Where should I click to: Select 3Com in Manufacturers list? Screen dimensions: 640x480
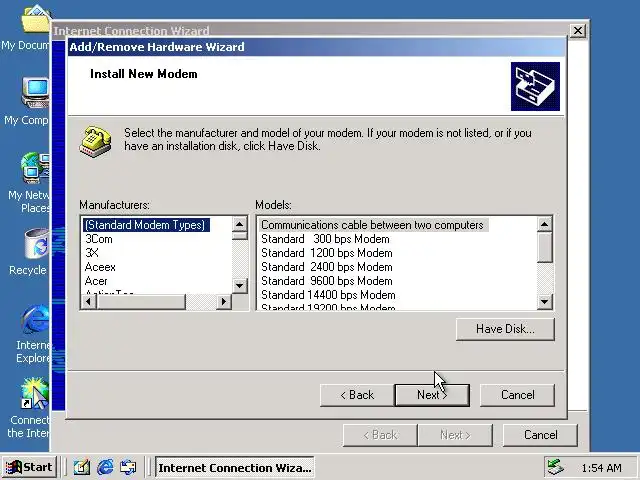pos(99,239)
